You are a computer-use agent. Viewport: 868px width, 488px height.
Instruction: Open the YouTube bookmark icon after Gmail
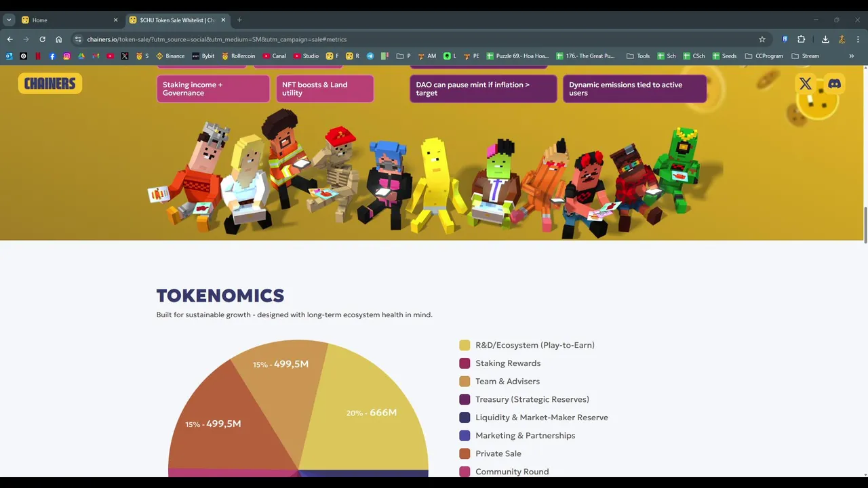point(110,56)
